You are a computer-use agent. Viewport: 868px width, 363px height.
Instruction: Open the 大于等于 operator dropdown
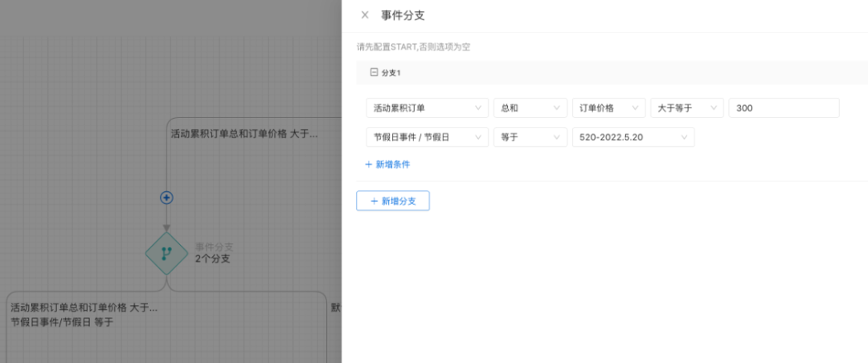tap(686, 108)
